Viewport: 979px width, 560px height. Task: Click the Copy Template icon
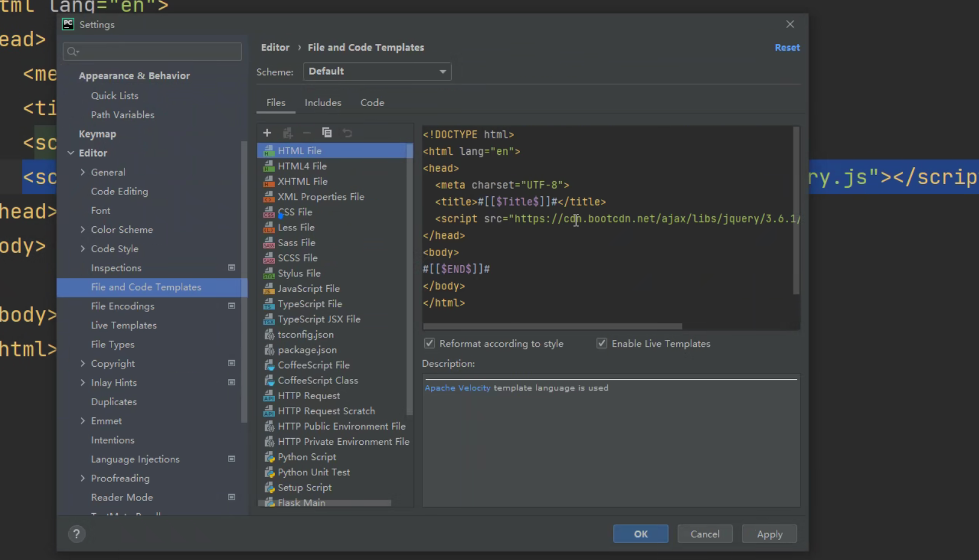pyautogui.click(x=327, y=133)
